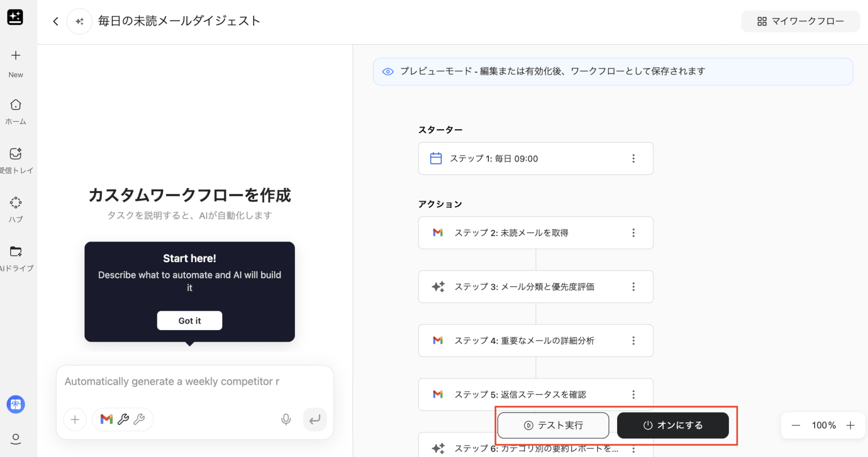Open the ハブ icon in sidebar
Image resolution: width=868 pixels, height=457 pixels.
pos(16,203)
